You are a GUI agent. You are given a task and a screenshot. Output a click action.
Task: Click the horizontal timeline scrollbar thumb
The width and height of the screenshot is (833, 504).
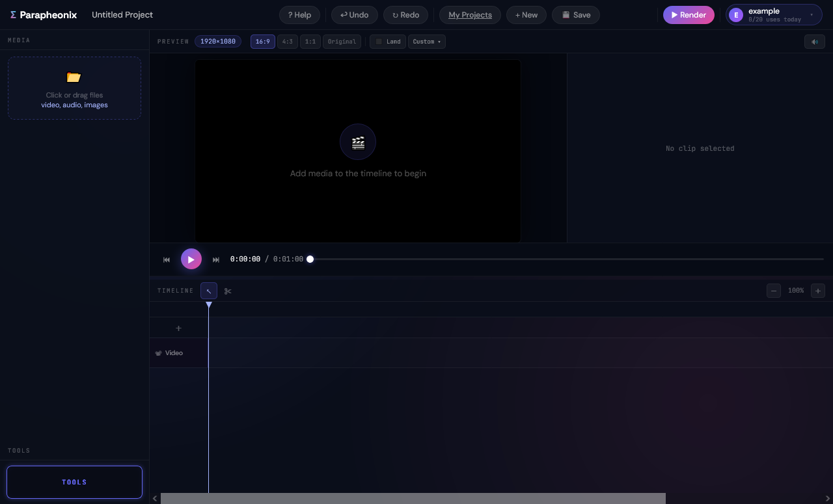(413, 499)
